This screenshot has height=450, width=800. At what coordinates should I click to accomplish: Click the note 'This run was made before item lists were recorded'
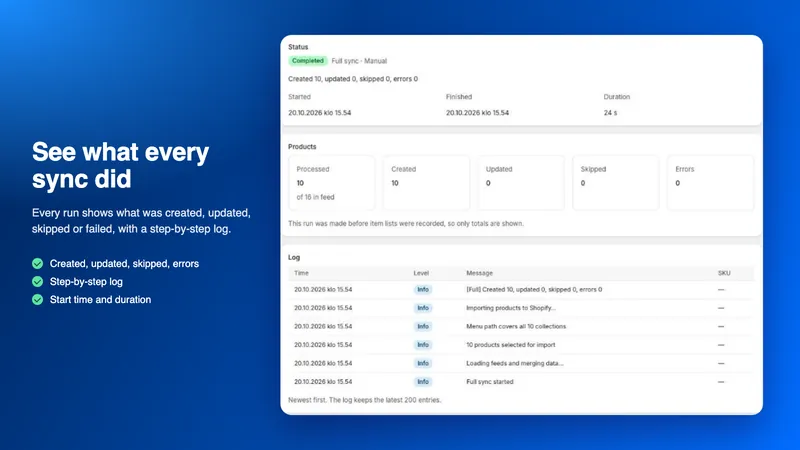coord(406,223)
